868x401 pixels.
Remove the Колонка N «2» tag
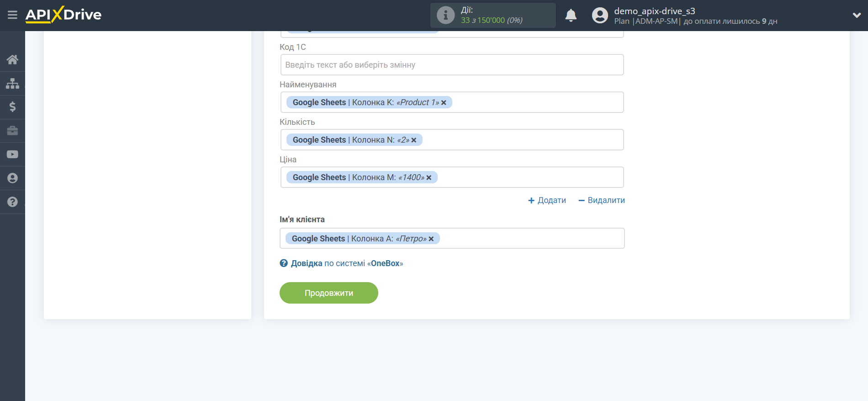[413, 140]
